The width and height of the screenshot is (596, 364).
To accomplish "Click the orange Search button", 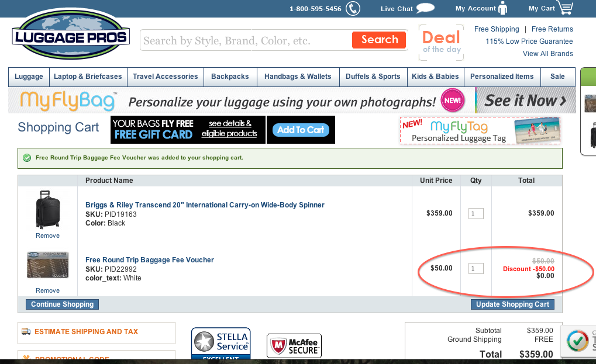I will pos(379,40).
